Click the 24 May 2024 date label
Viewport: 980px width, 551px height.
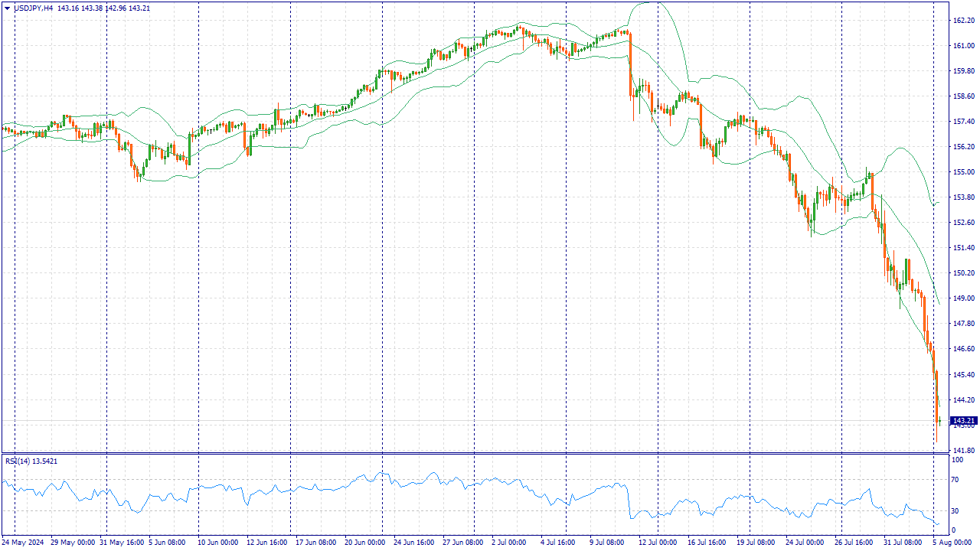point(23,543)
